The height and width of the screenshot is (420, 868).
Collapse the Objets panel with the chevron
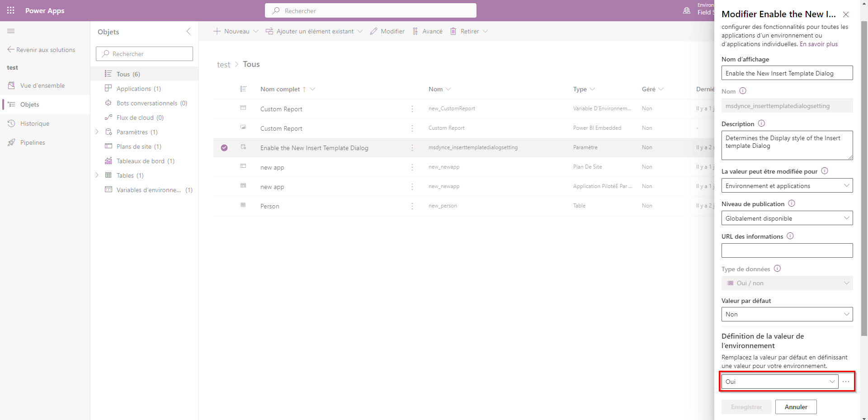(189, 31)
